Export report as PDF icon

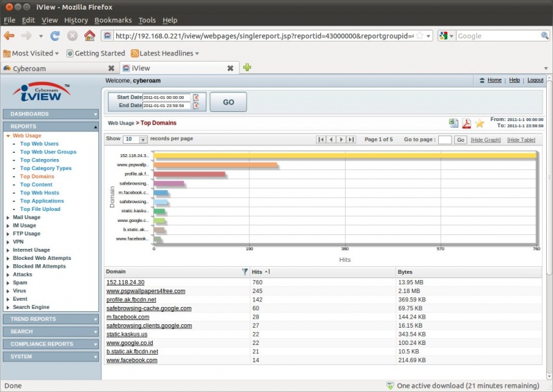467,123
